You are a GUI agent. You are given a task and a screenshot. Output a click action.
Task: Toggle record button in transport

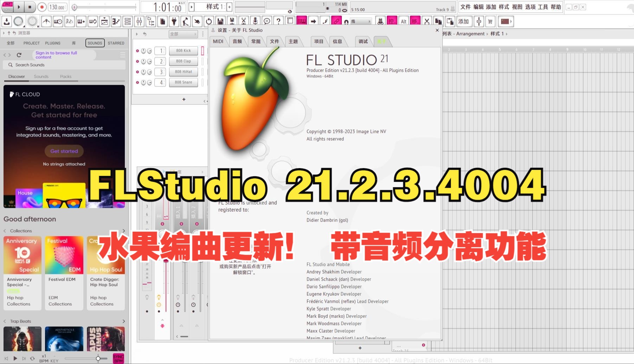[42, 7]
